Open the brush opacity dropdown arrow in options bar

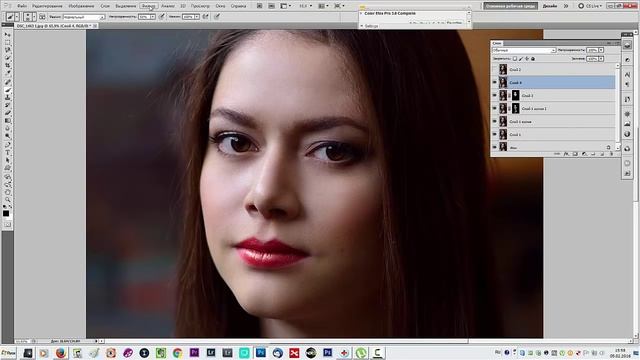point(152,17)
